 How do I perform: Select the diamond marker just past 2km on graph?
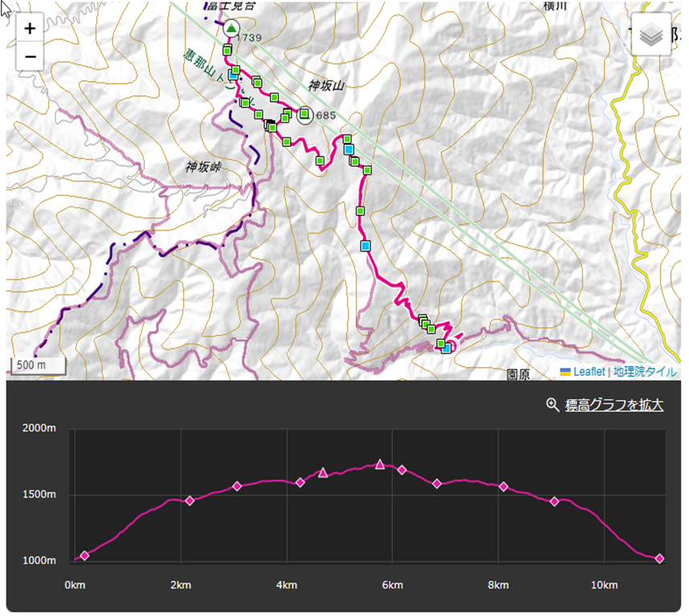click(x=190, y=500)
